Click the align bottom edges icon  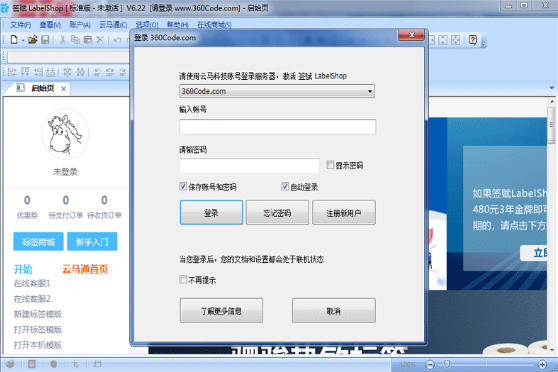point(51,72)
